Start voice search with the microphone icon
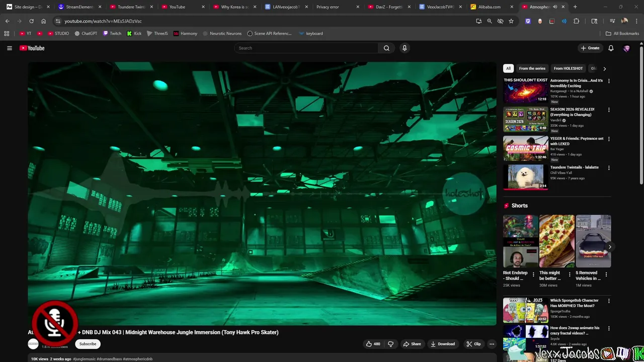 [405, 48]
